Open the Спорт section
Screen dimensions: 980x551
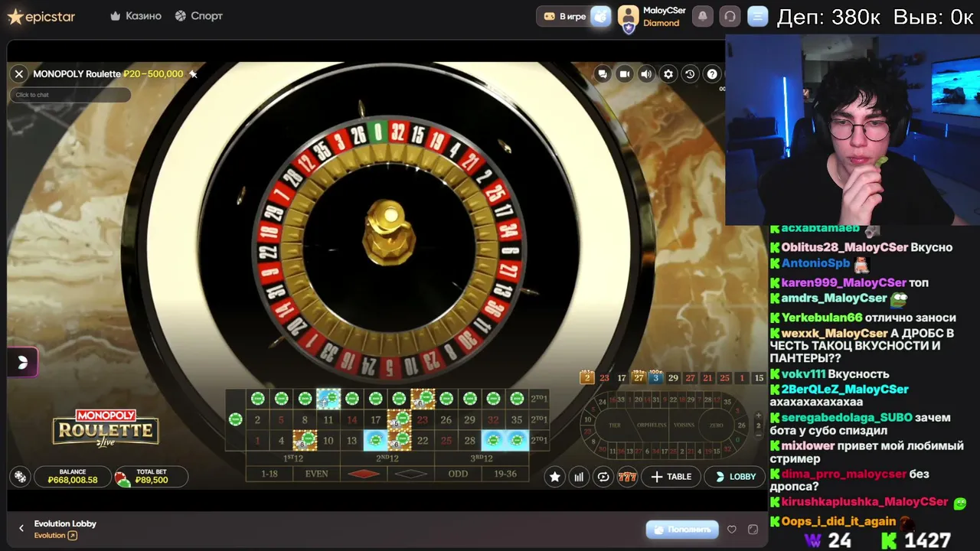pyautogui.click(x=198, y=16)
